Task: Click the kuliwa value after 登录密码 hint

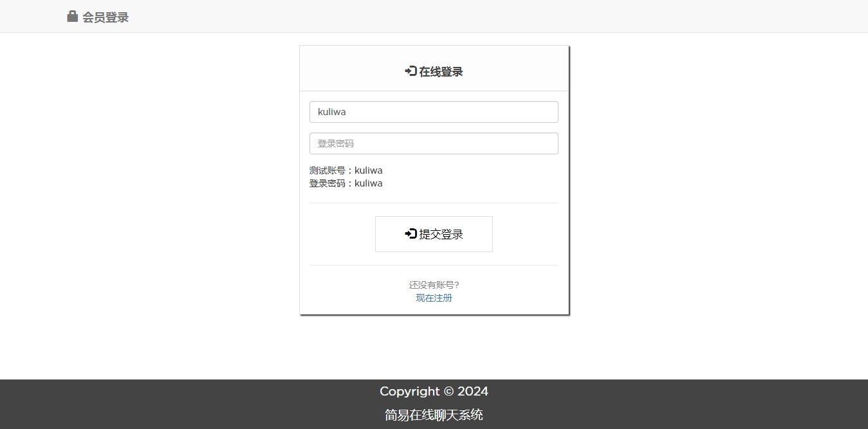Action: pos(368,183)
